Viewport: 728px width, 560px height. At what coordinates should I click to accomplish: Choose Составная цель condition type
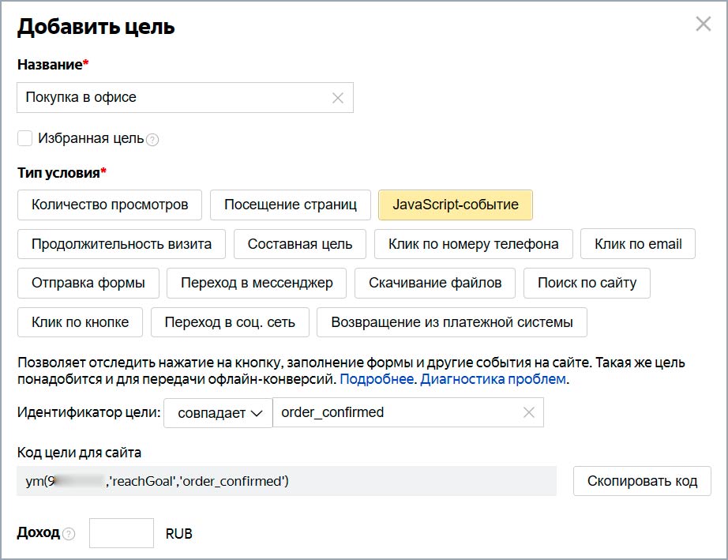coord(299,244)
